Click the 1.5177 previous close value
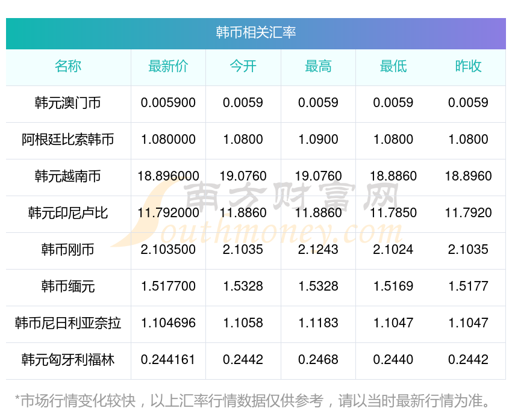 (x=468, y=286)
